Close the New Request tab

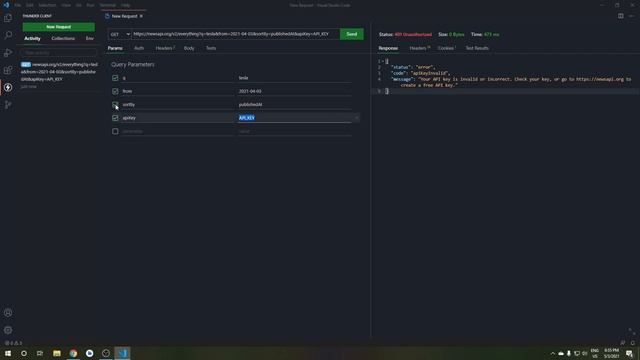pos(141,16)
